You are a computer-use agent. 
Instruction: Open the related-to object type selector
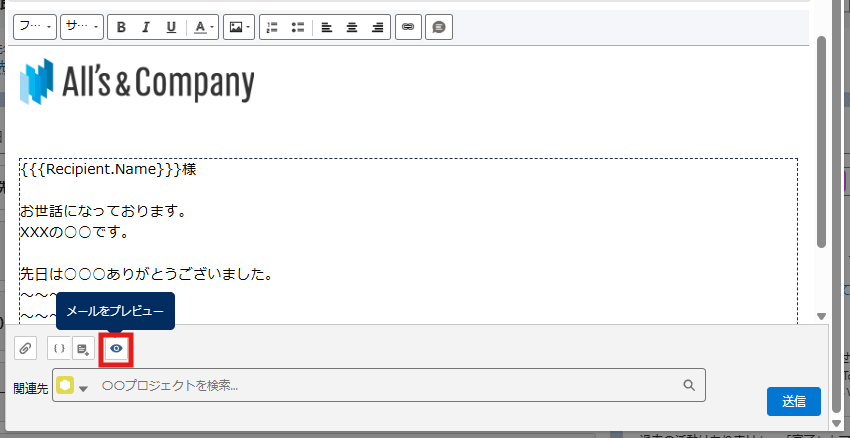[73, 386]
